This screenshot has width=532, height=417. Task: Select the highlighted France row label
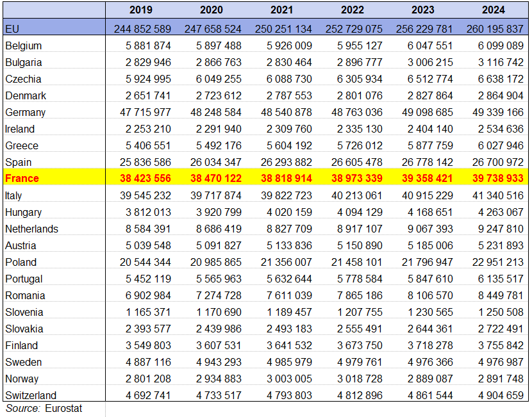coord(22,179)
